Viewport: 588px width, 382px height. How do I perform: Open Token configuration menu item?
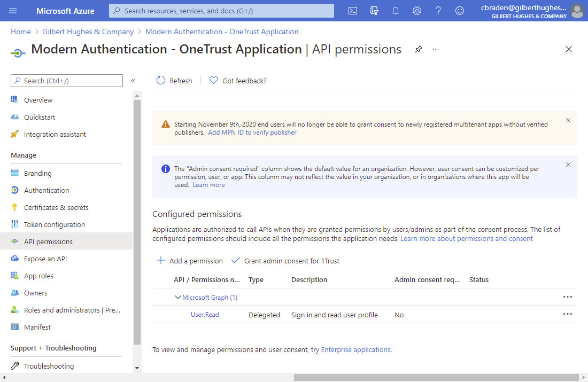click(x=55, y=224)
